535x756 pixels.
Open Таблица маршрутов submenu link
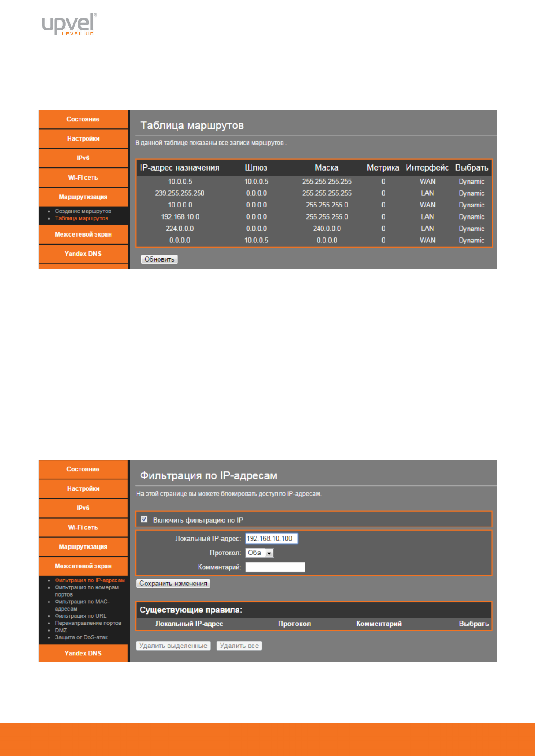click(81, 219)
